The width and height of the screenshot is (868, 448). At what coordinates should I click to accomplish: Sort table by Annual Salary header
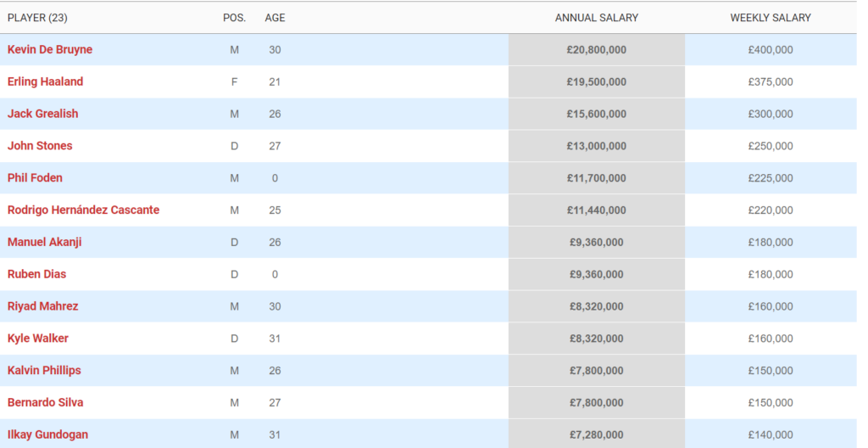click(x=597, y=18)
